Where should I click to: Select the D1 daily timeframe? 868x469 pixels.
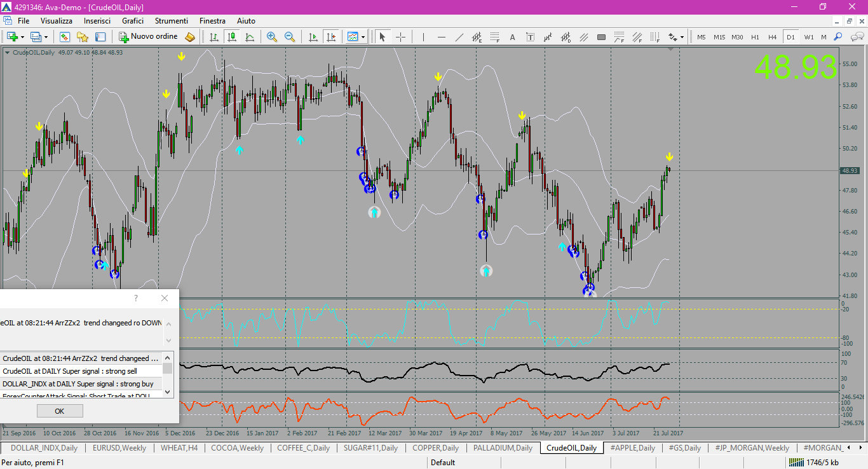[x=790, y=37]
